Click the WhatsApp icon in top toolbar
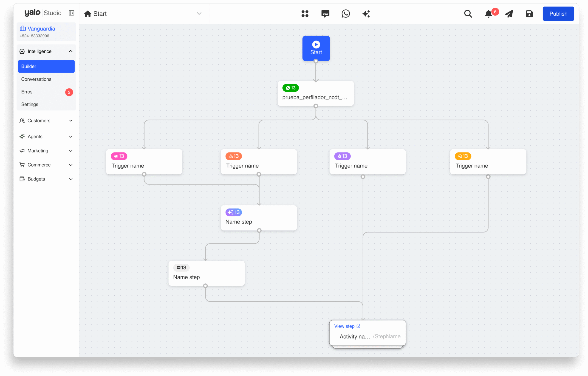 click(x=345, y=14)
